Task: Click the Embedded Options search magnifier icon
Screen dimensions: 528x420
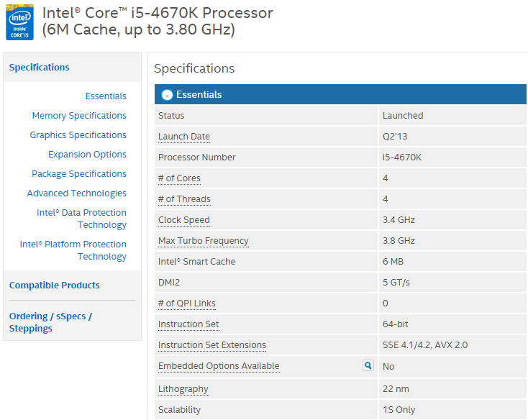Action: [x=368, y=365]
